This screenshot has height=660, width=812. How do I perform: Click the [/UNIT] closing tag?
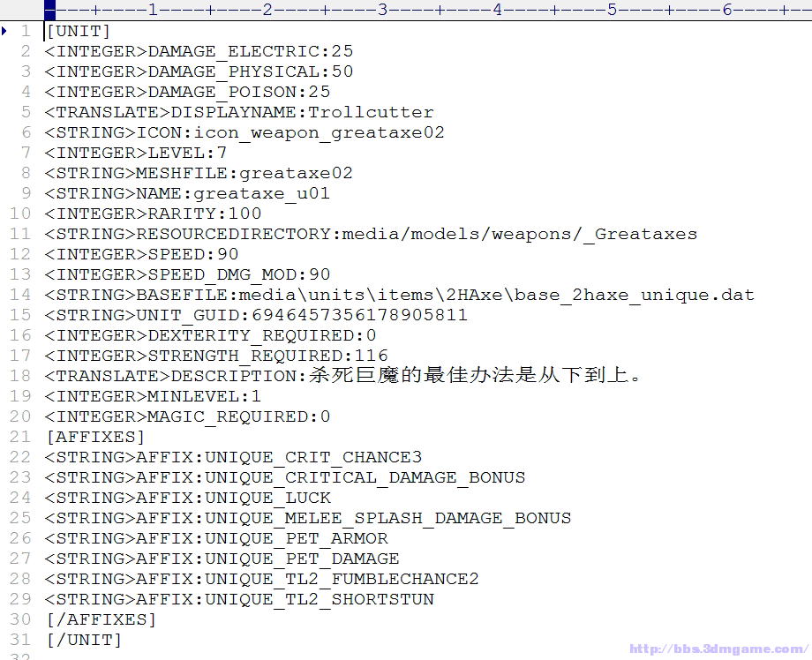(83, 640)
